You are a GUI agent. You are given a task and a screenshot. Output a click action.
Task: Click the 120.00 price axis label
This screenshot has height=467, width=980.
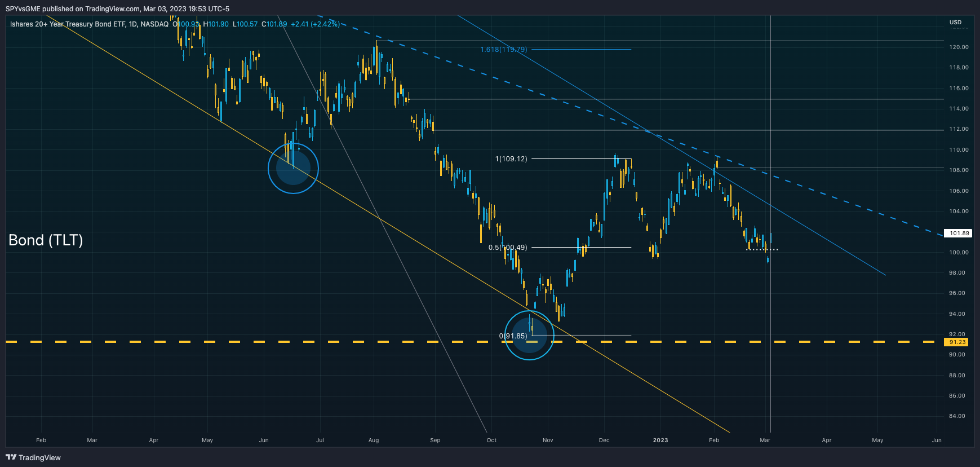point(959,47)
